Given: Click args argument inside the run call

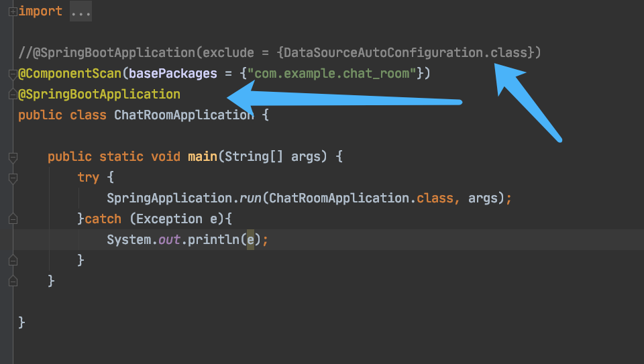Looking at the screenshot, I should coord(482,200).
